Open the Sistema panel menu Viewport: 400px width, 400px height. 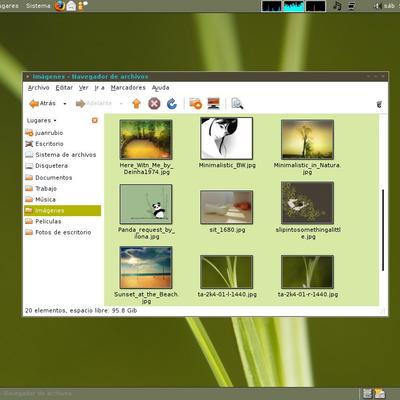point(38,6)
